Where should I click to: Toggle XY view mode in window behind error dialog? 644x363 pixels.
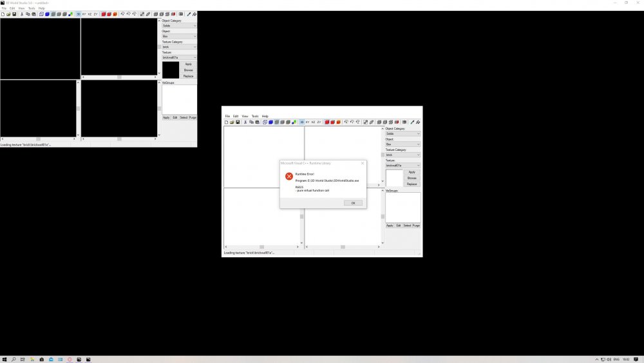308,122
